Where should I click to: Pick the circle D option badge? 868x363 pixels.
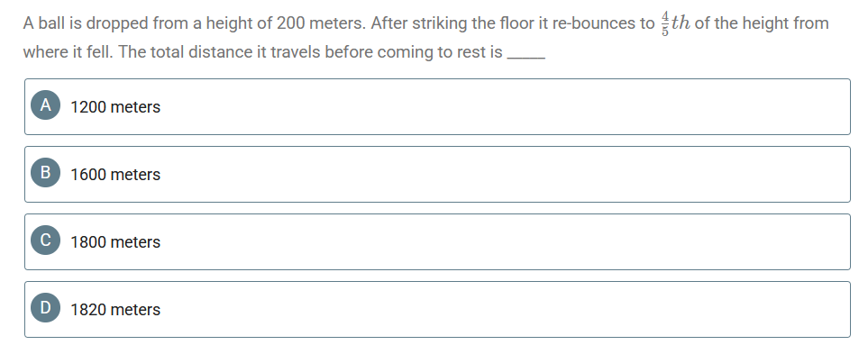(45, 308)
